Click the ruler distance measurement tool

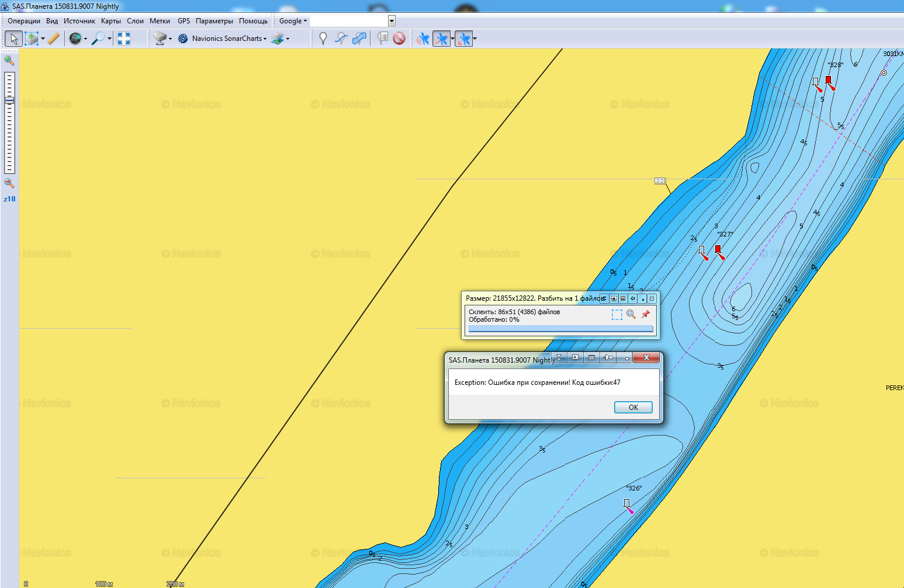54,39
